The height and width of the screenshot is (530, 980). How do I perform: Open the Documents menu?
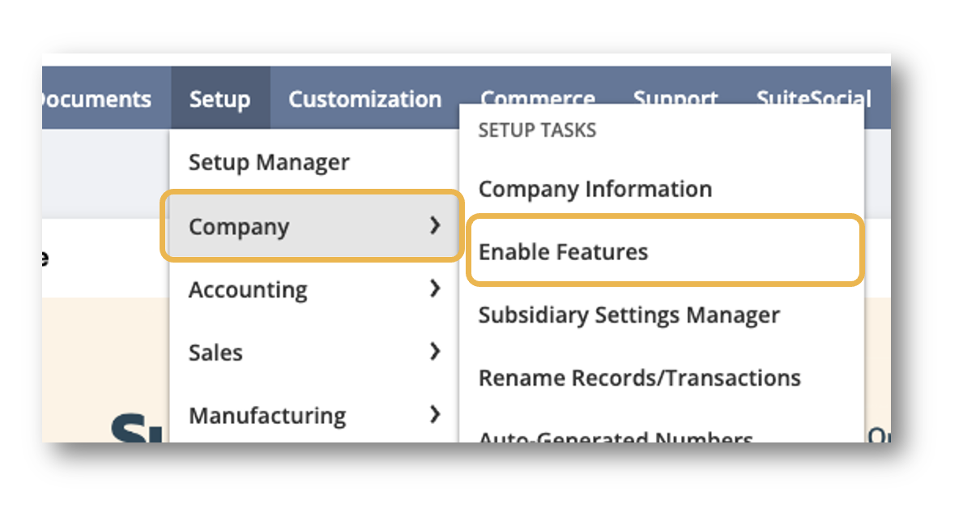click(x=96, y=99)
